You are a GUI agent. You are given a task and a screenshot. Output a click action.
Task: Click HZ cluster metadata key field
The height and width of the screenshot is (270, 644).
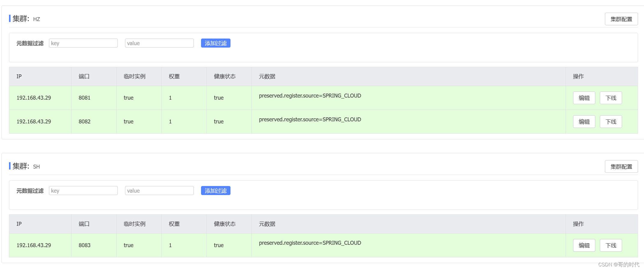83,43
